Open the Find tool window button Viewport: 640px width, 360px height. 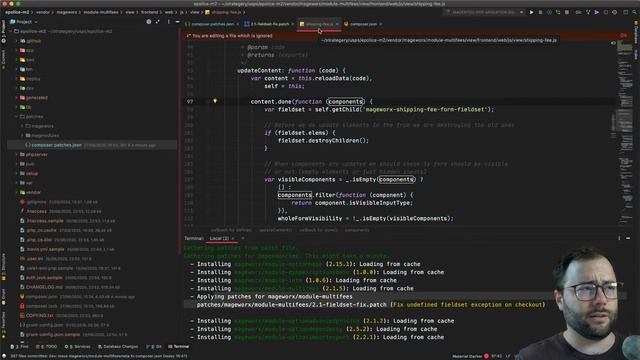pos(20,347)
